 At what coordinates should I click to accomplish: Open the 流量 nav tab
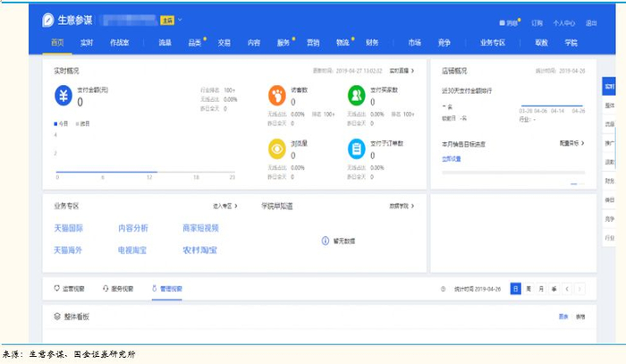(165, 42)
